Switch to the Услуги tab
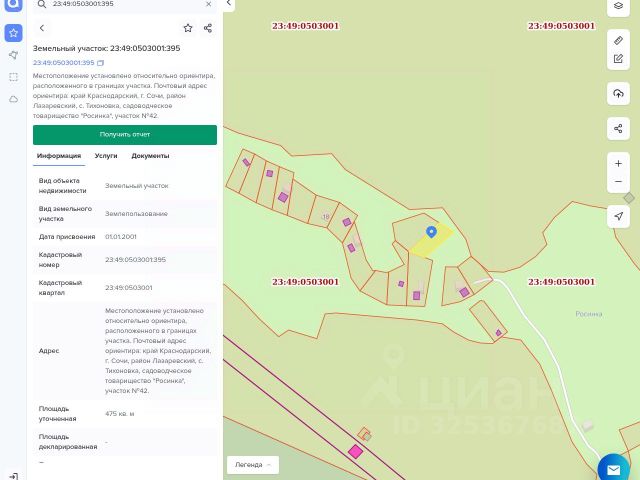The height and width of the screenshot is (480, 640). tap(106, 156)
